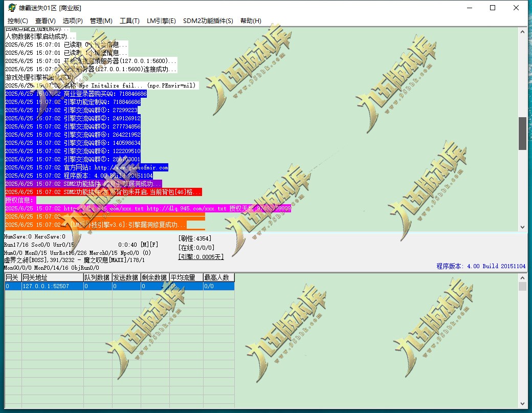Click the HumSave:0 HeroSave:0 status text

[35, 236]
